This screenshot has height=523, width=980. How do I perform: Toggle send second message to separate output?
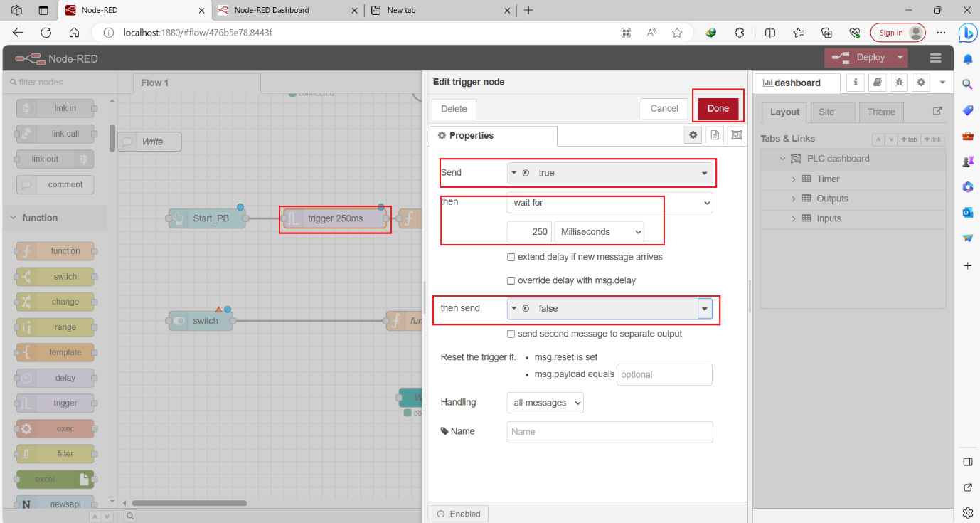click(x=511, y=333)
